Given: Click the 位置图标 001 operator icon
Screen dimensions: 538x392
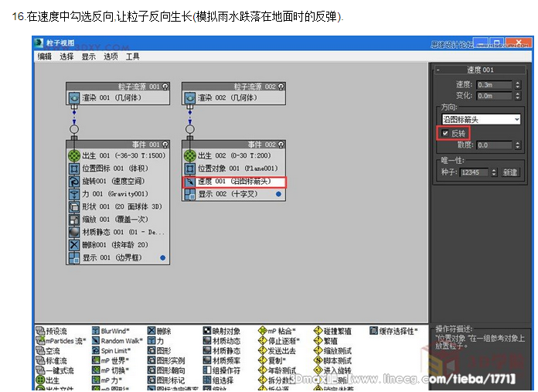Looking at the screenshot, I should 74,169.
